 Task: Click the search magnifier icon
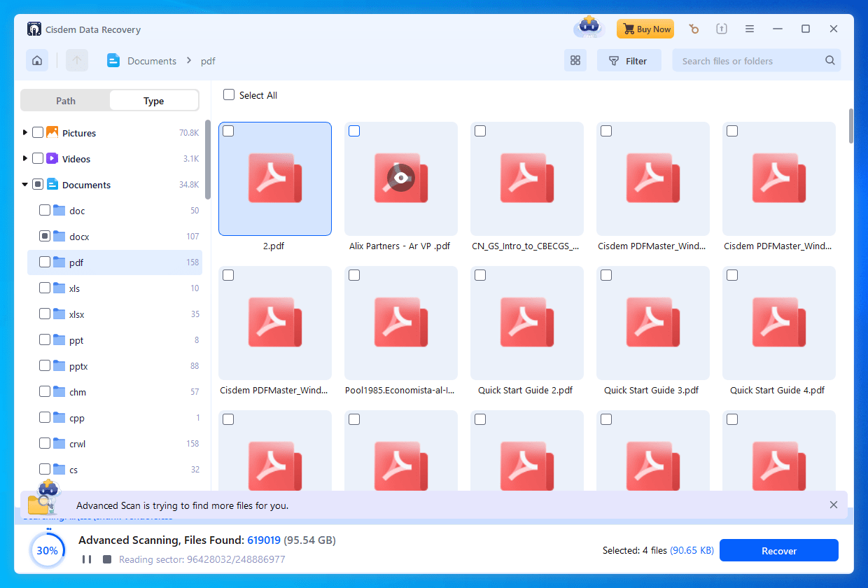pyautogui.click(x=830, y=60)
